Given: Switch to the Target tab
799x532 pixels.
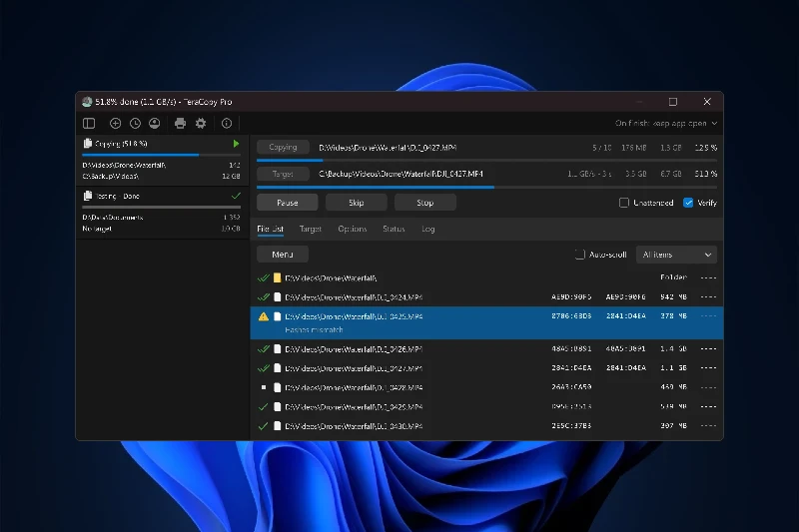Looking at the screenshot, I should point(311,230).
